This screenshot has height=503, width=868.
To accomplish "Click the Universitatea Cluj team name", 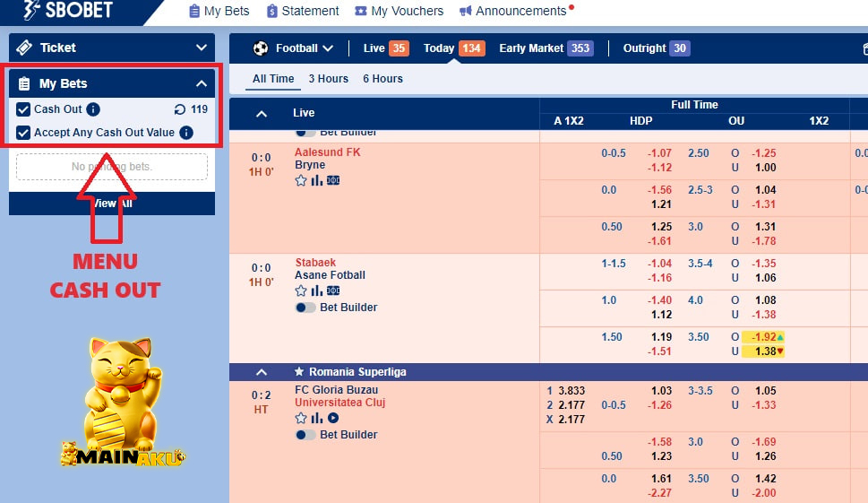I will [339, 403].
